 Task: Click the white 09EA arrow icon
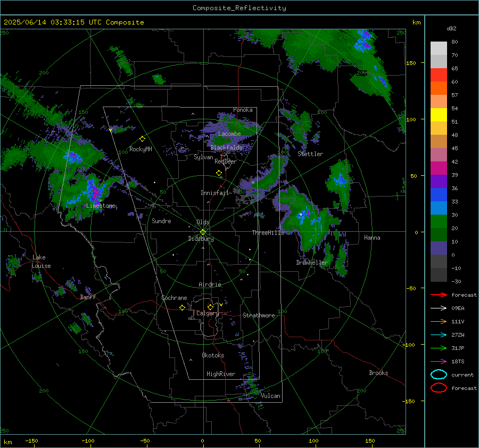[439, 308]
